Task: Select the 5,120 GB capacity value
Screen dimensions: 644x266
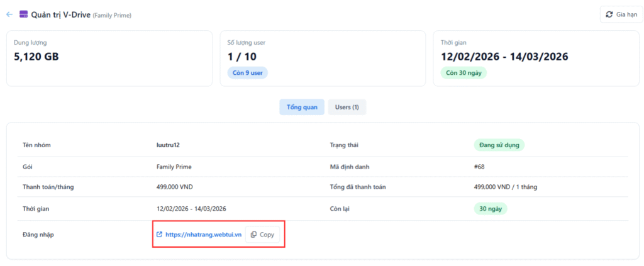Action: tap(36, 57)
